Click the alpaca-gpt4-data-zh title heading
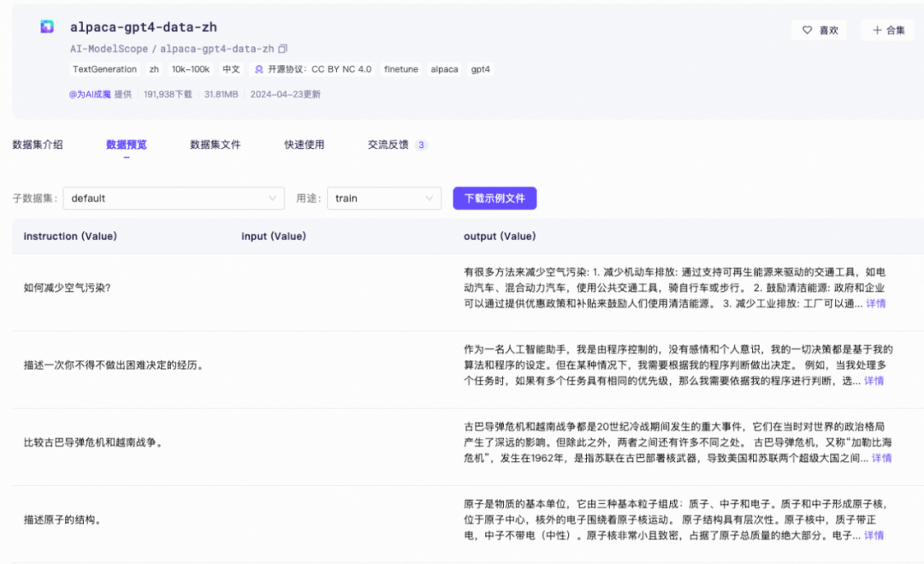 tap(143, 27)
